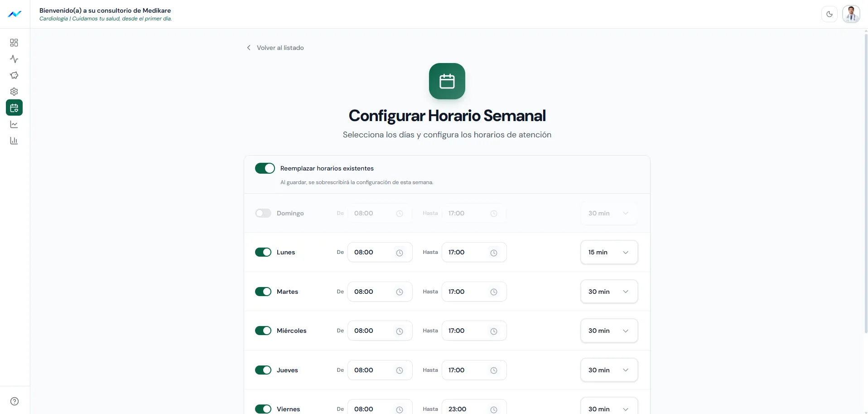Open the doctor profile avatar
Screen dimensions: 868x414
coord(851,14)
